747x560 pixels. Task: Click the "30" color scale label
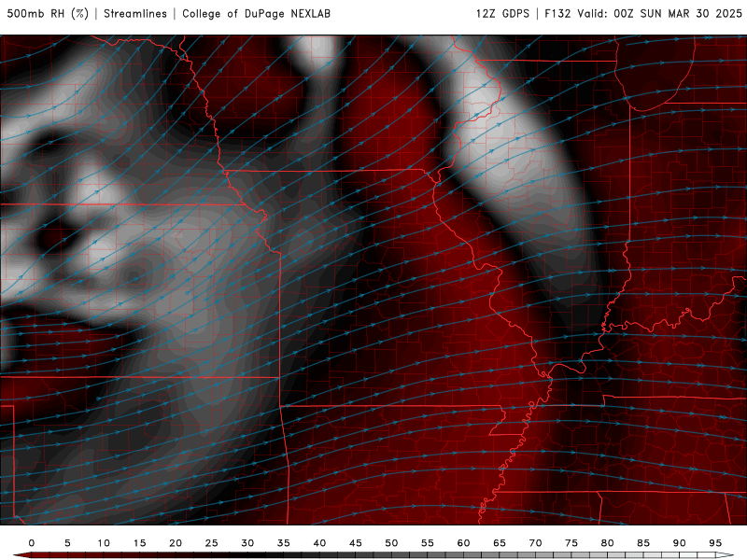[x=247, y=543]
